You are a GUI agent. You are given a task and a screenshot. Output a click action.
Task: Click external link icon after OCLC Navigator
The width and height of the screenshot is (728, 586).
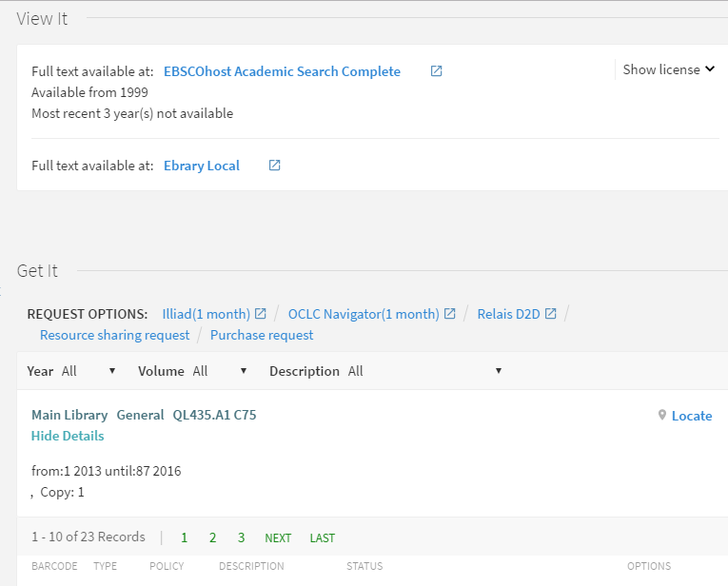450,314
